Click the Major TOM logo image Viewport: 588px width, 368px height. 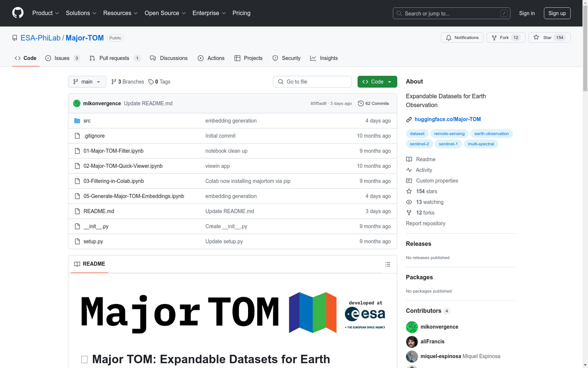pyautogui.click(x=233, y=313)
